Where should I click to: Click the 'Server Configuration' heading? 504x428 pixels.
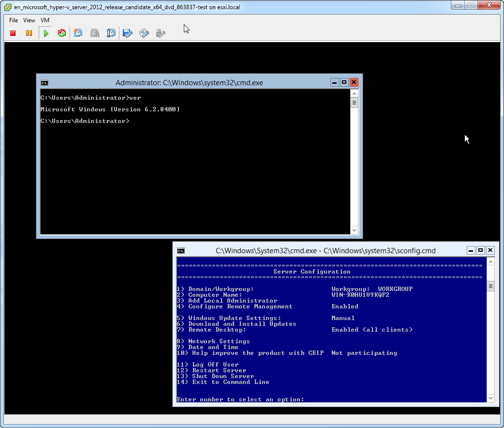pos(312,272)
